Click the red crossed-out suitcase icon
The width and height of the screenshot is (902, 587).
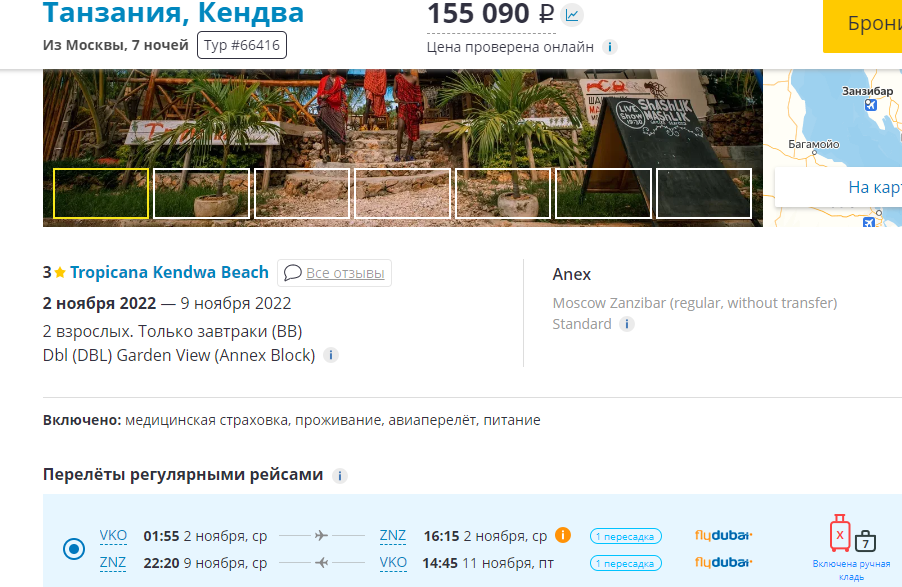(839, 533)
